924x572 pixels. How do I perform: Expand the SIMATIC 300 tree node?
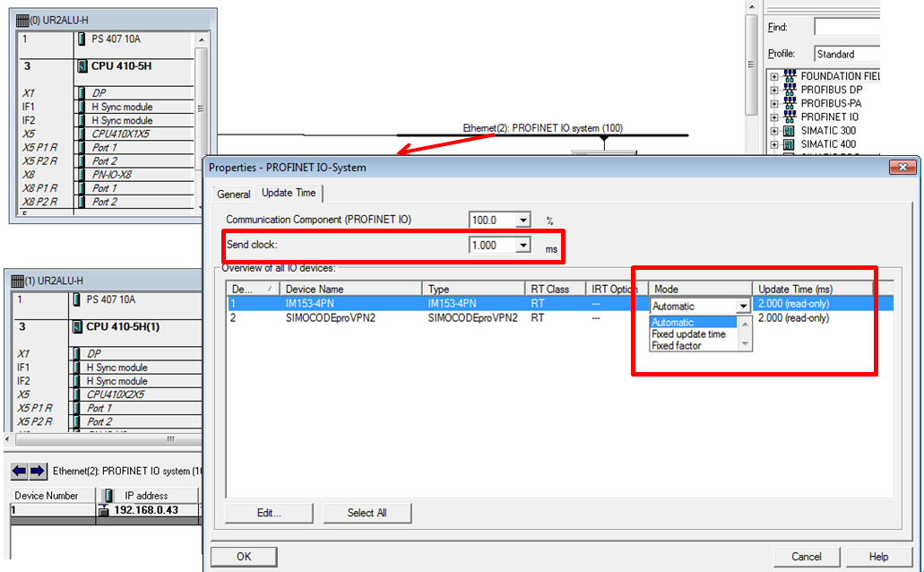tap(774, 131)
